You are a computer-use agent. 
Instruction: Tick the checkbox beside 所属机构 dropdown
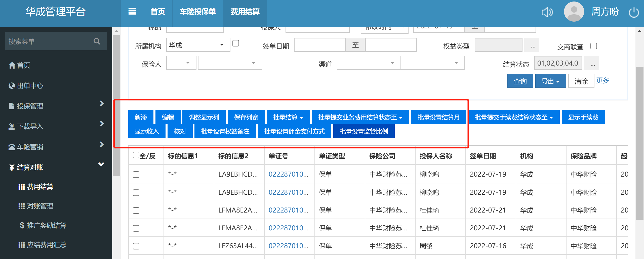click(236, 43)
